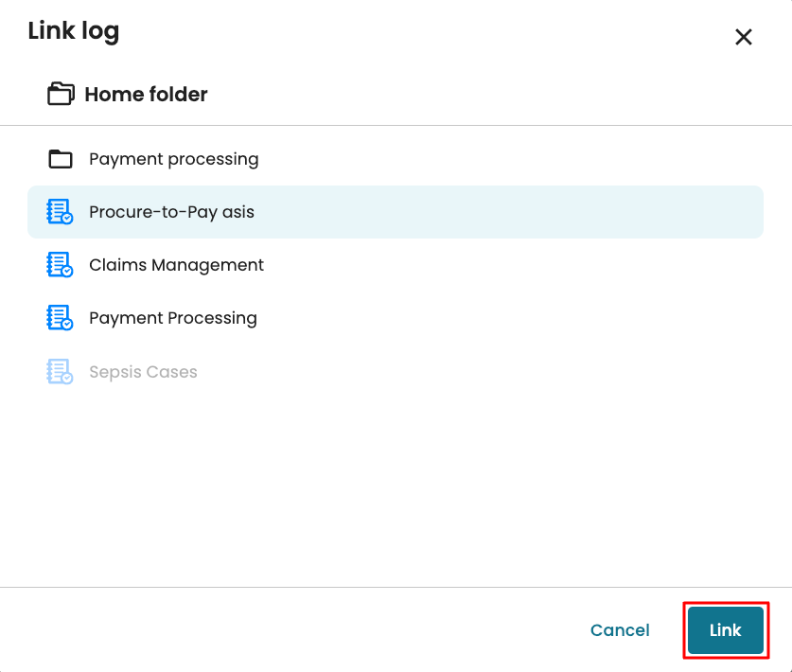Viewport: 792px width, 672px height.
Task: Pick the Payment Processing log name
Action: click(172, 318)
